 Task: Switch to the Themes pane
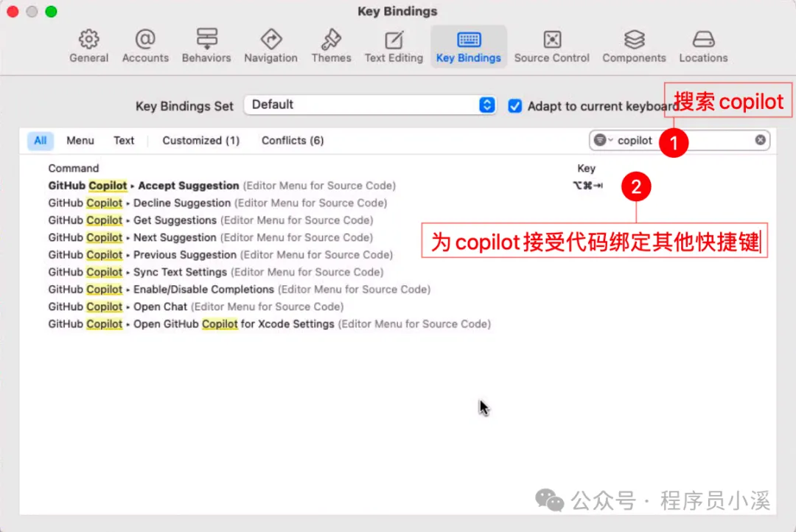331,46
